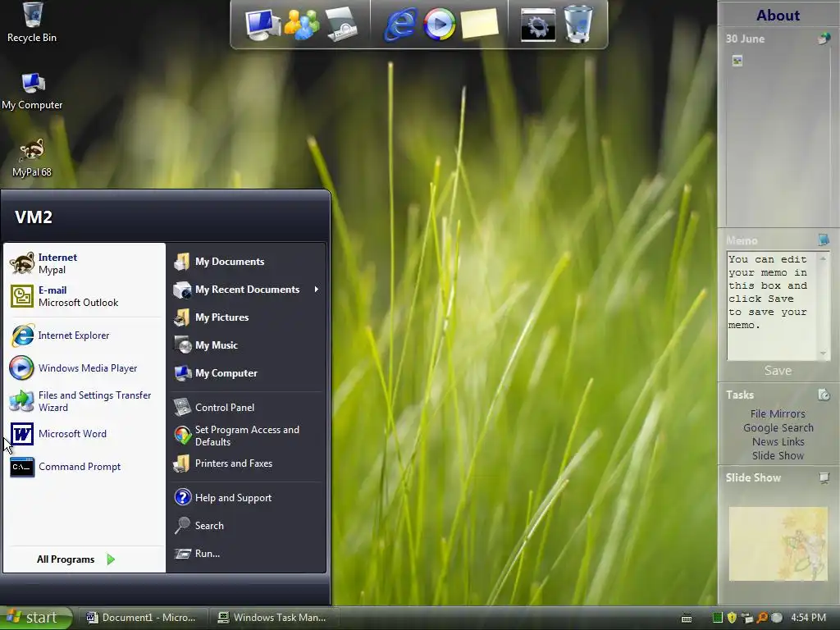The width and height of the screenshot is (840, 630).
Task: Click the small picture icon under 30 June
Action: click(737, 61)
